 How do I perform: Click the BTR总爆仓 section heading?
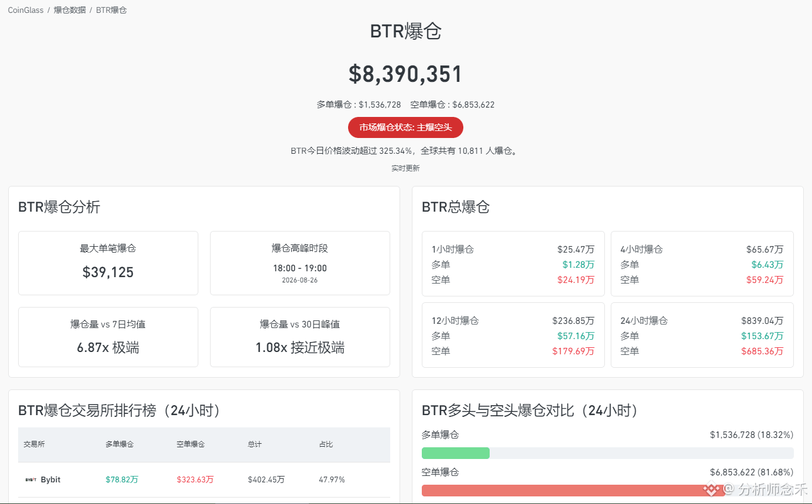coord(456,207)
